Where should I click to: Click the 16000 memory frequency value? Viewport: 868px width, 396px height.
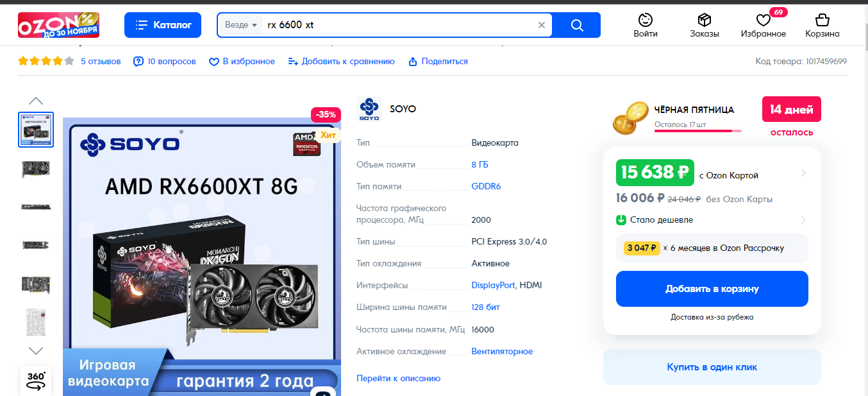click(x=483, y=330)
